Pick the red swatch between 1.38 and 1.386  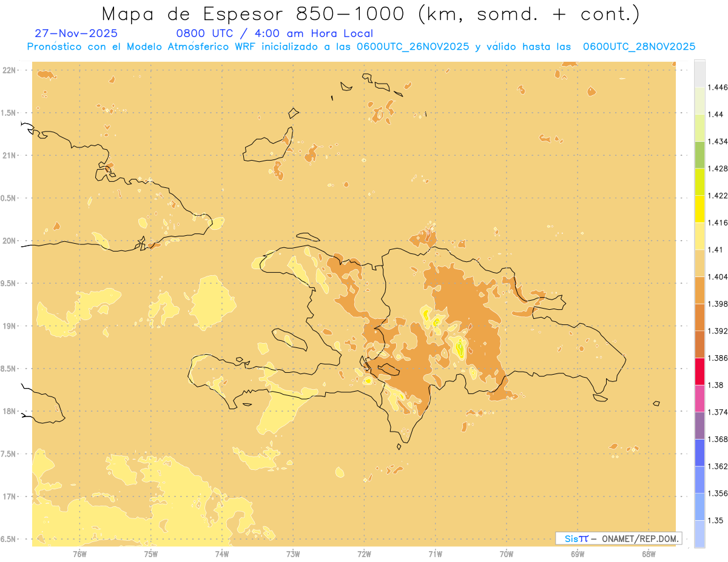pos(699,372)
